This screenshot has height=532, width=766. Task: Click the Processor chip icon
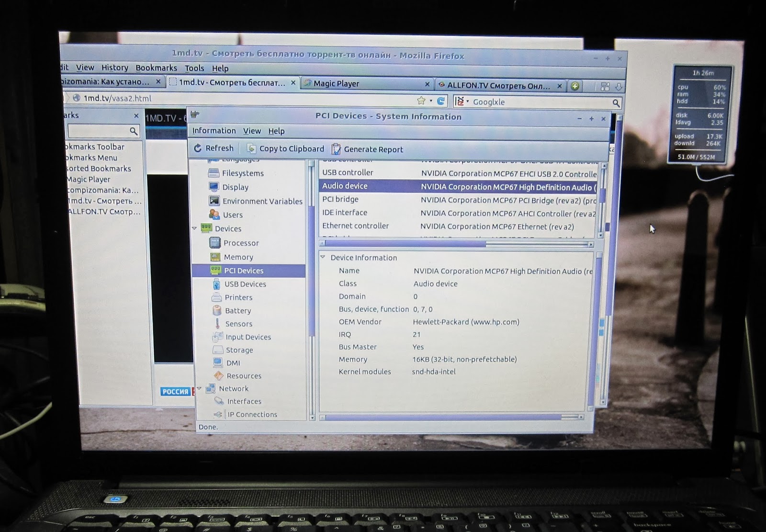point(215,243)
